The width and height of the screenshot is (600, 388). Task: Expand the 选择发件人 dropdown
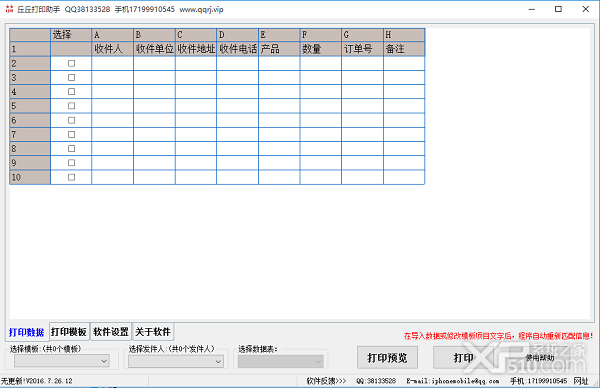click(176, 361)
